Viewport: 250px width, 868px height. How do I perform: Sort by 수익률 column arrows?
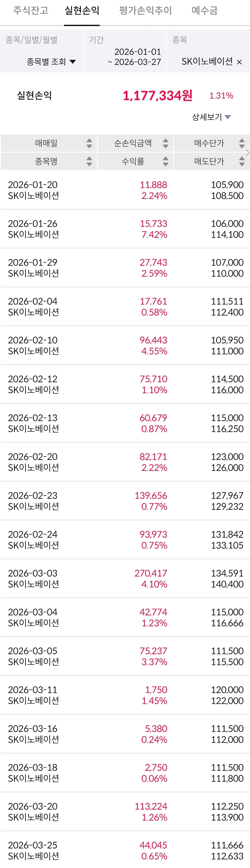pyautogui.click(x=165, y=161)
